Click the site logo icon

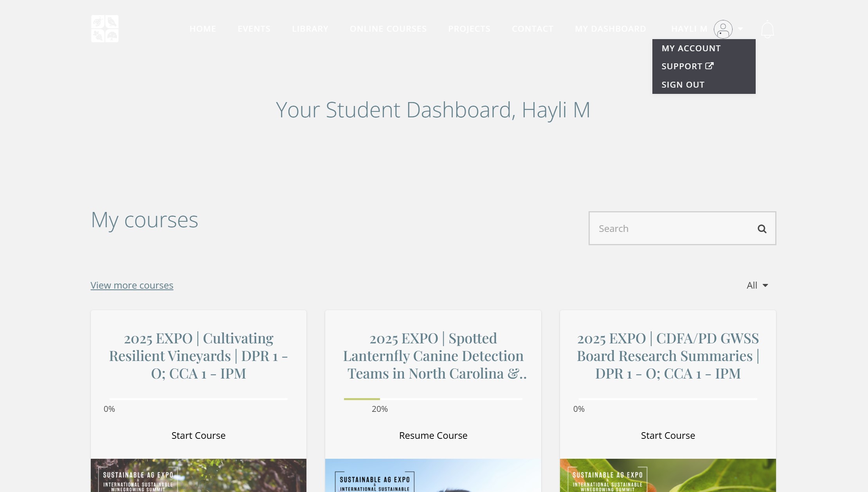pos(104,29)
